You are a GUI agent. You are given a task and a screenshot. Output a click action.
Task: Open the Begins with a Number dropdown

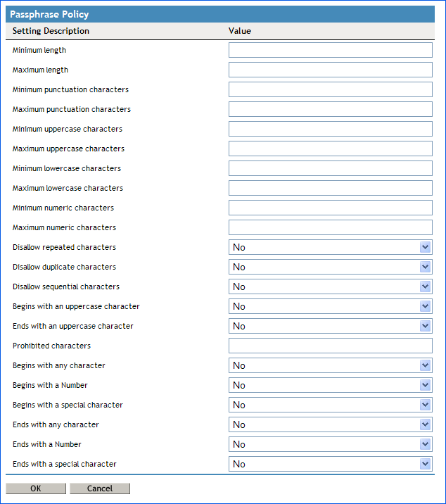(x=330, y=385)
